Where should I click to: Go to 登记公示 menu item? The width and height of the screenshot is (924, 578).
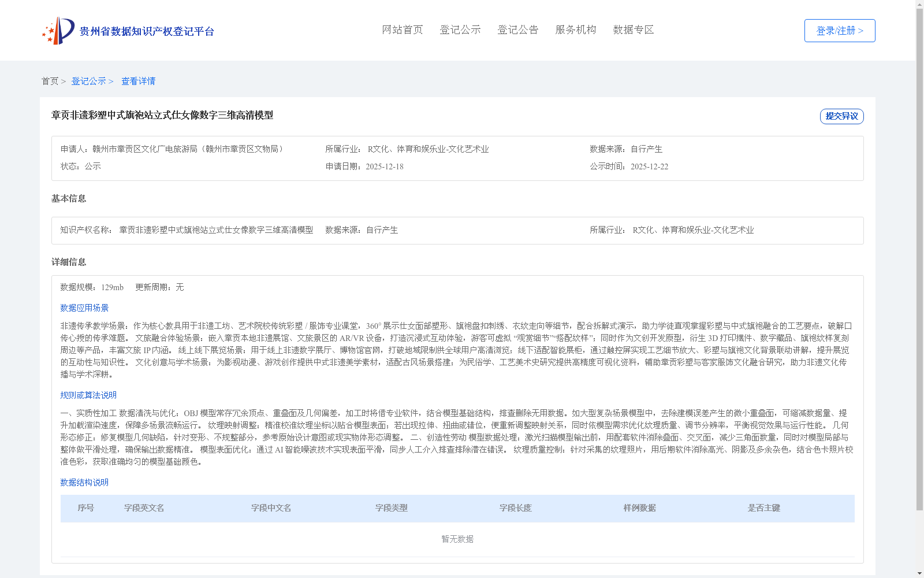click(x=460, y=29)
